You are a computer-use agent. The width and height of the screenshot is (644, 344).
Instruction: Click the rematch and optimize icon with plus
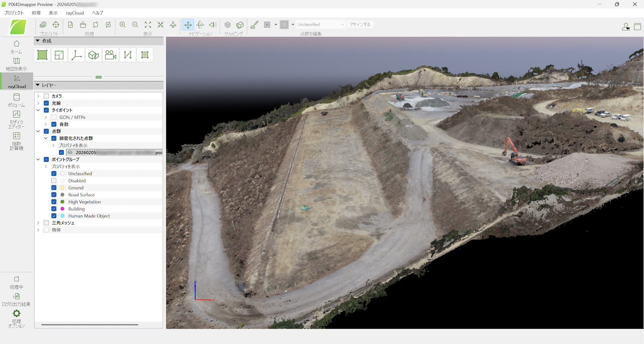pyautogui.click(x=108, y=25)
